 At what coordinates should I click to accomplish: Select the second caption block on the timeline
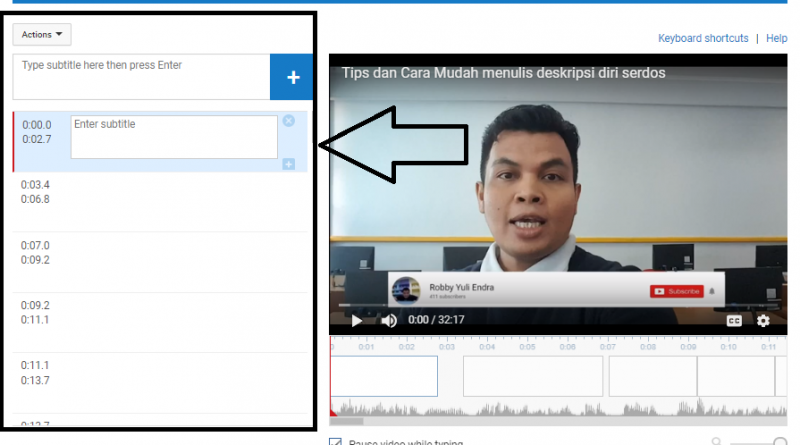click(x=533, y=376)
